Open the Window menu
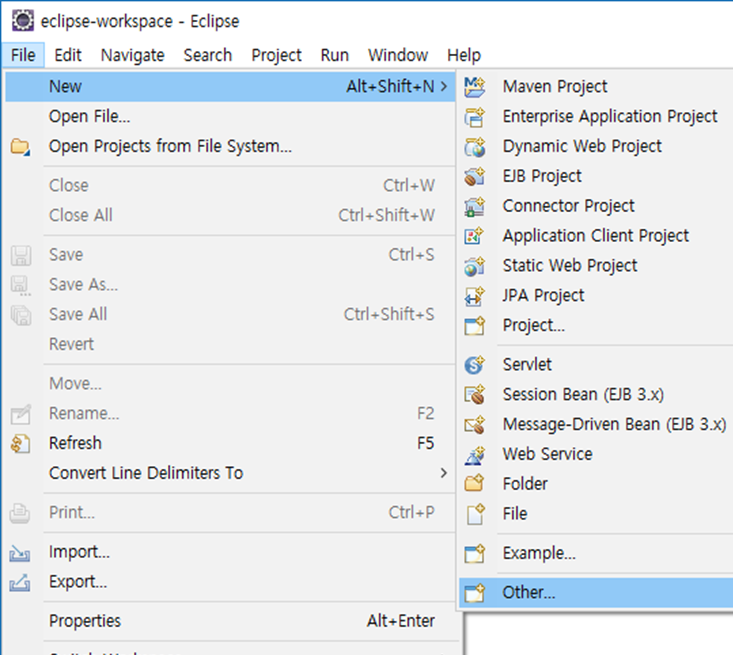This screenshot has width=733, height=655. [x=398, y=55]
